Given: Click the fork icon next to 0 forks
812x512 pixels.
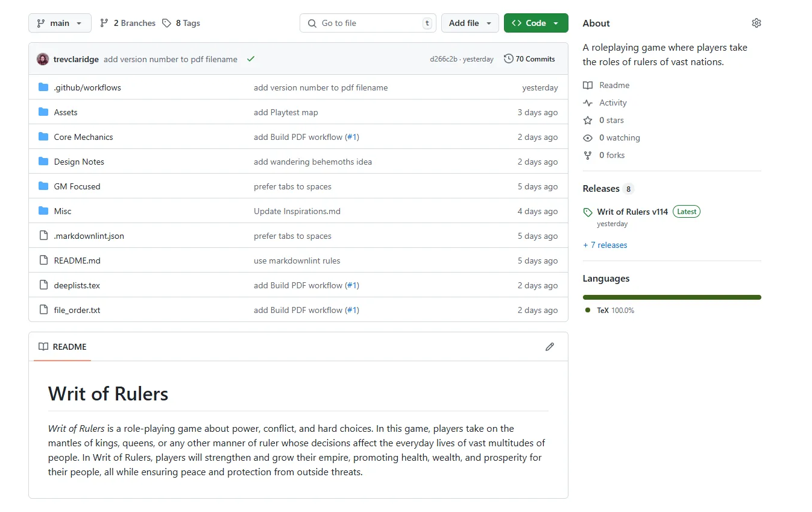Looking at the screenshot, I should coord(587,155).
